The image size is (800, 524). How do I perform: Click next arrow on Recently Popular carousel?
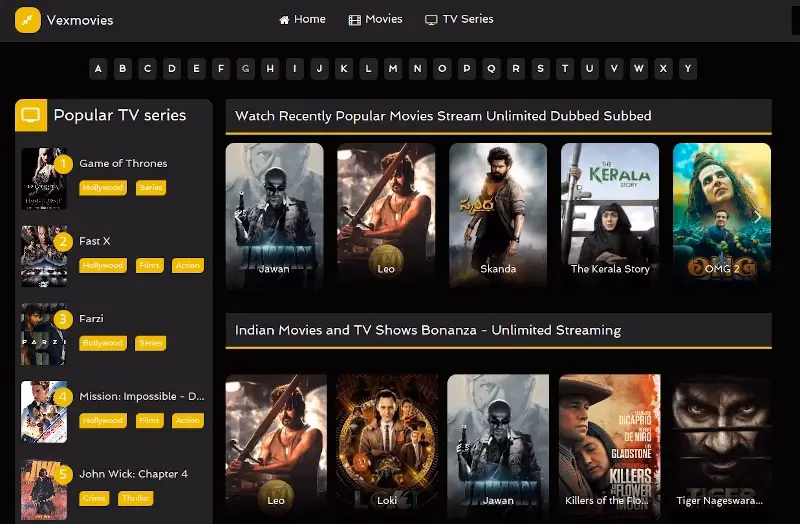coord(758,217)
